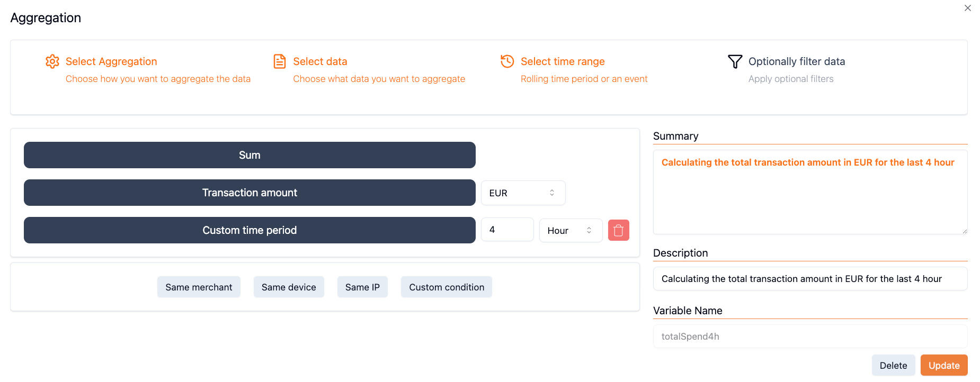Open the EUR currency dropdown
The image size is (980, 382).
(522, 193)
